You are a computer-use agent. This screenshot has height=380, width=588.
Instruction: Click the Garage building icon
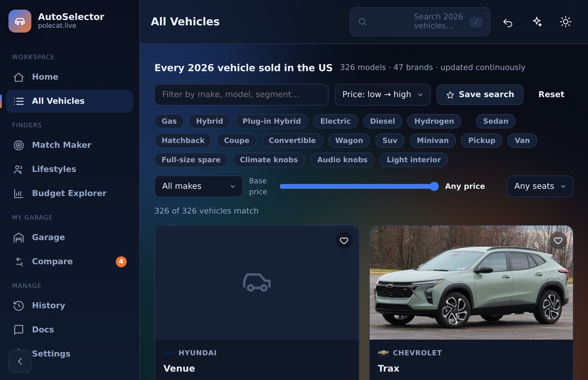click(x=19, y=237)
